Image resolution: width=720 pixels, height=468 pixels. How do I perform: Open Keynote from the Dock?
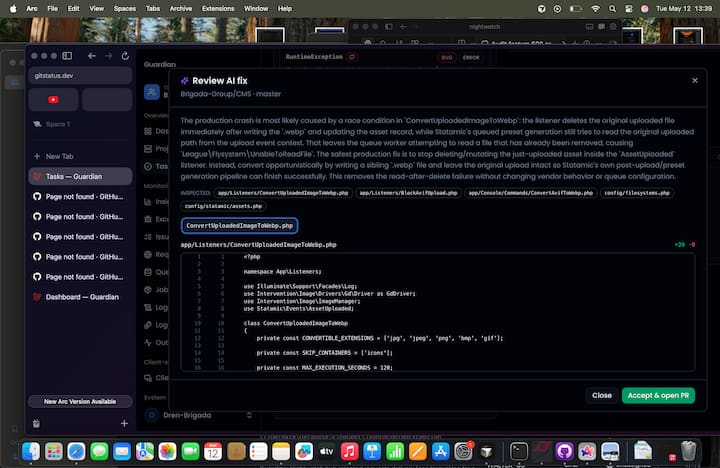coord(372,451)
